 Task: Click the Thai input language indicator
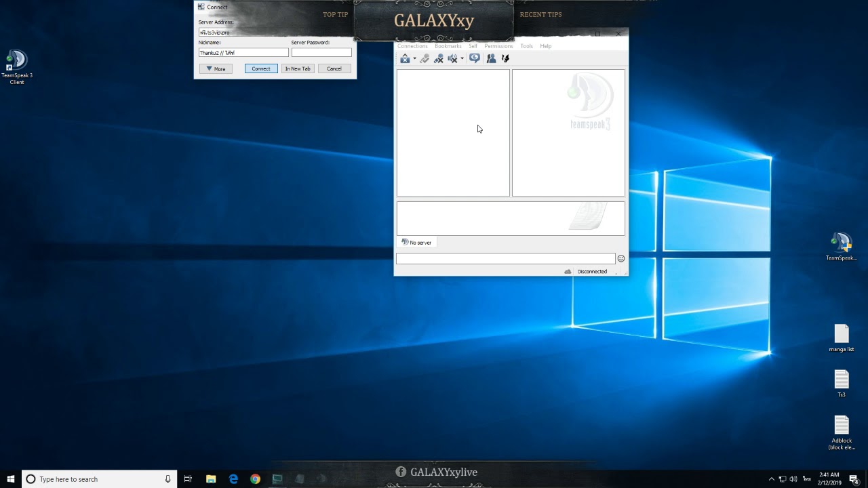point(807,479)
